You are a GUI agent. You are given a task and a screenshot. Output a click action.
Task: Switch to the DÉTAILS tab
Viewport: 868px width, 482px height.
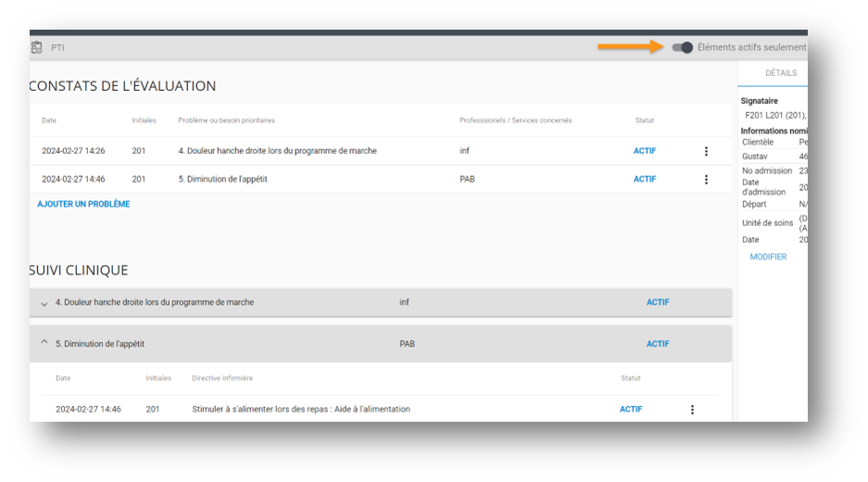click(x=780, y=73)
